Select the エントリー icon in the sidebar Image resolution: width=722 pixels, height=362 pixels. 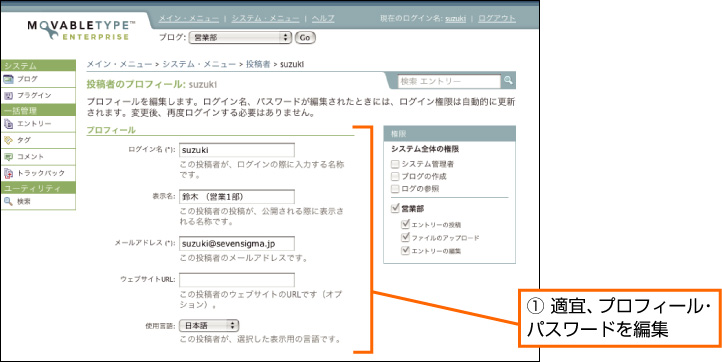pos(8,124)
